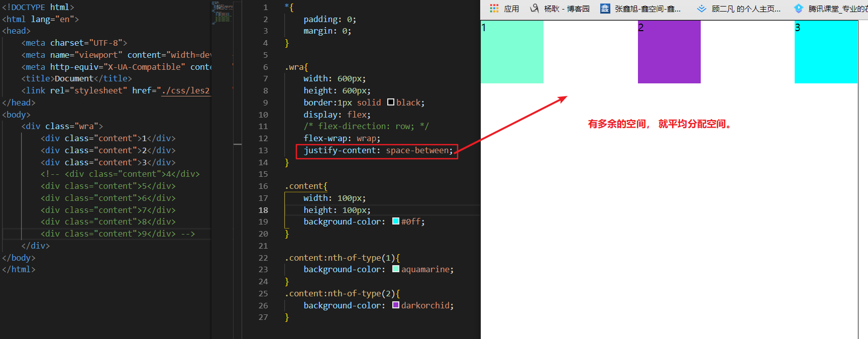The image size is (868, 339).
Task: Click the display: flex; CSS line
Action: pos(337,115)
